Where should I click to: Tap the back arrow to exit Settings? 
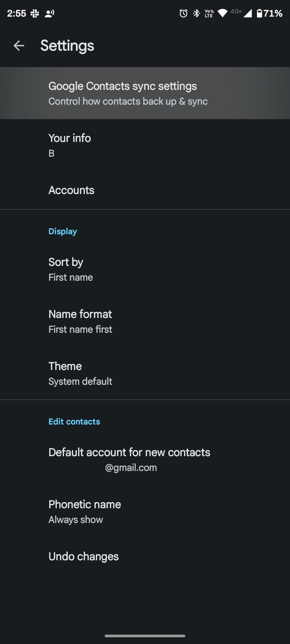(19, 45)
